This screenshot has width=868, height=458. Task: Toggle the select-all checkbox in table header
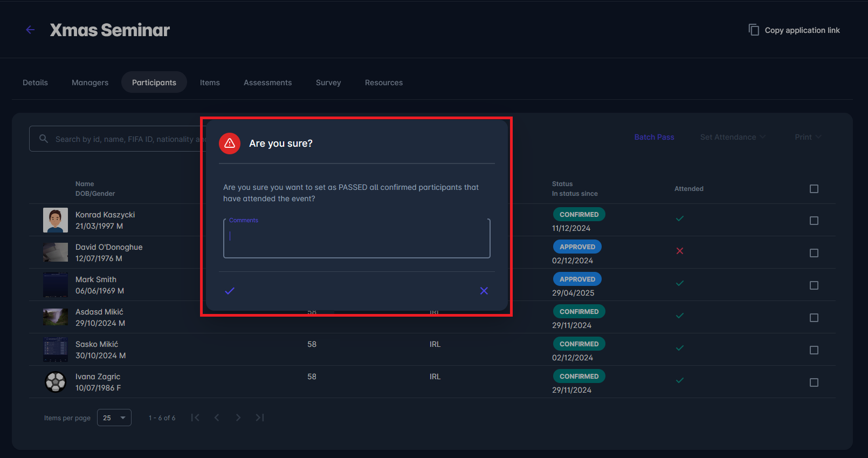(814, 189)
